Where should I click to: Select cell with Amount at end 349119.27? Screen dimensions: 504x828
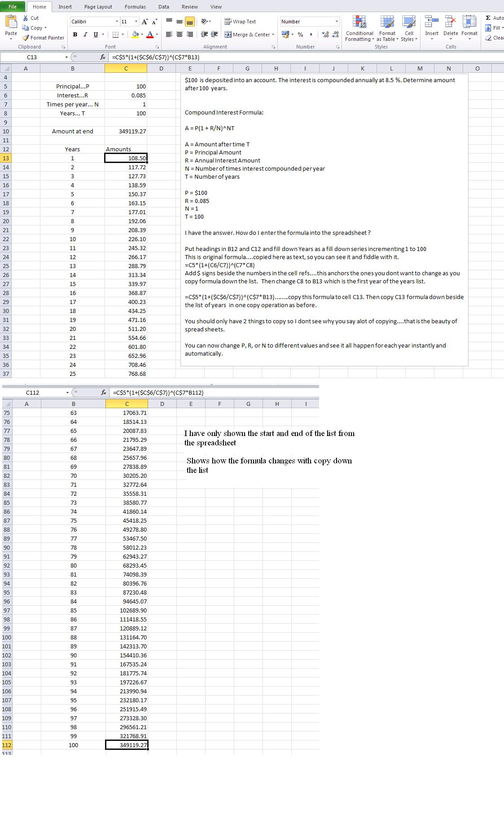click(x=126, y=131)
